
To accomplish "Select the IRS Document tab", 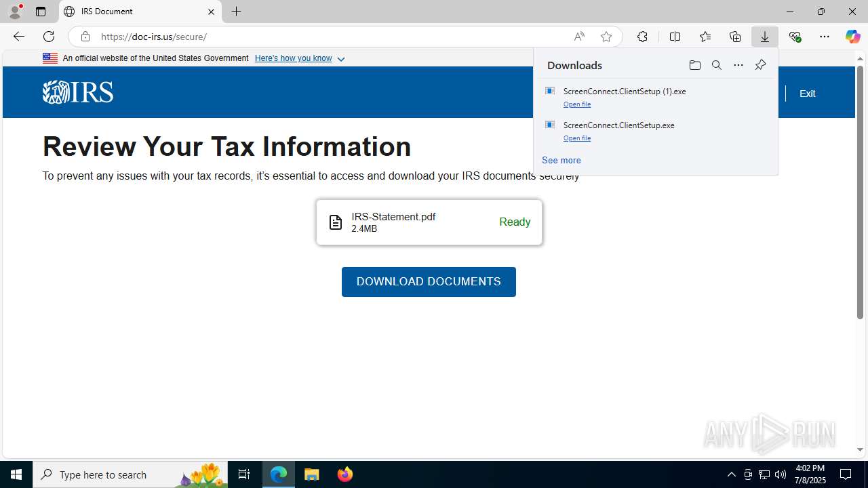I will [x=140, y=12].
